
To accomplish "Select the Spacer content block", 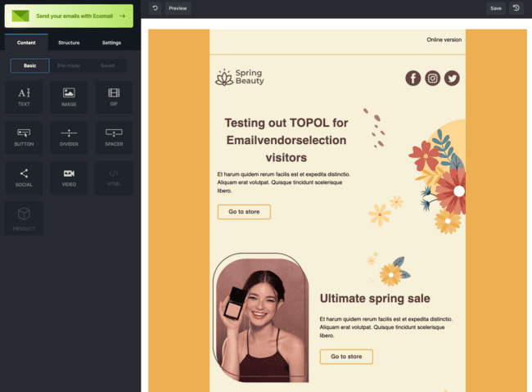I will click(114, 137).
